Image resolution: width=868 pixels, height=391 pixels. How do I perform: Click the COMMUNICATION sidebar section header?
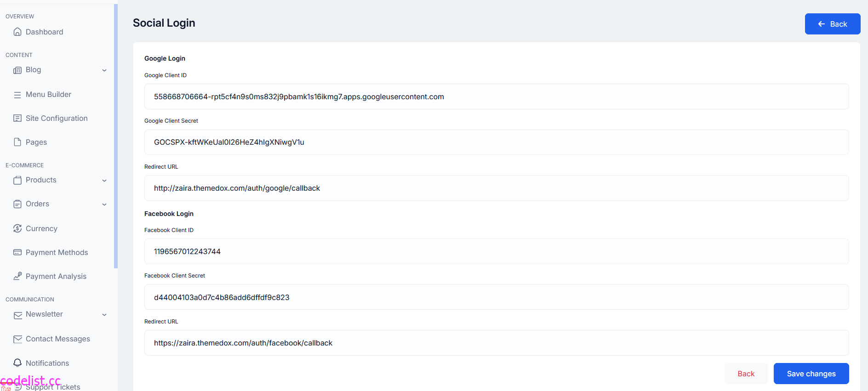click(x=30, y=300)
